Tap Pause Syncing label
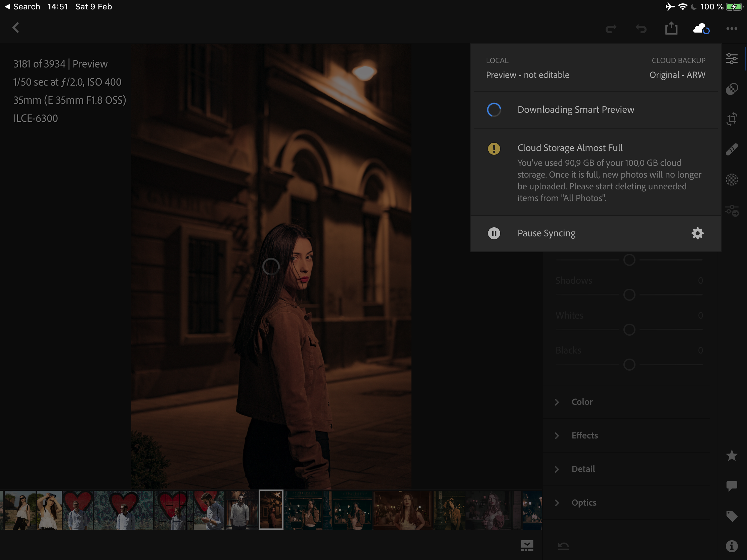This screenshot has width=747, height=560. click(x=546, y=233)
